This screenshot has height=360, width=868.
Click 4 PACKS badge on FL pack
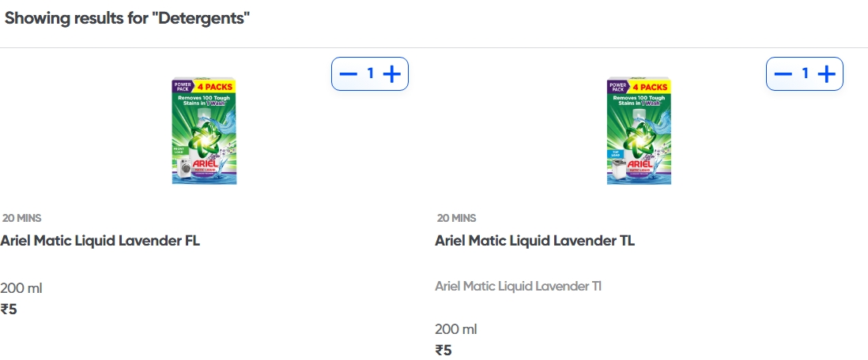point(215,86)
